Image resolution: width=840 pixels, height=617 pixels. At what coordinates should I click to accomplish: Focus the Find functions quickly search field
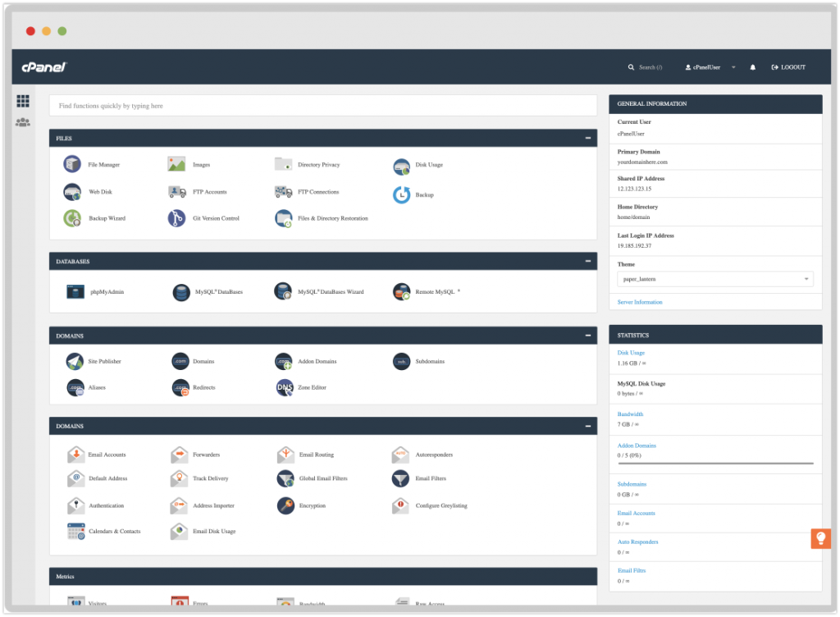coord(323,106)
